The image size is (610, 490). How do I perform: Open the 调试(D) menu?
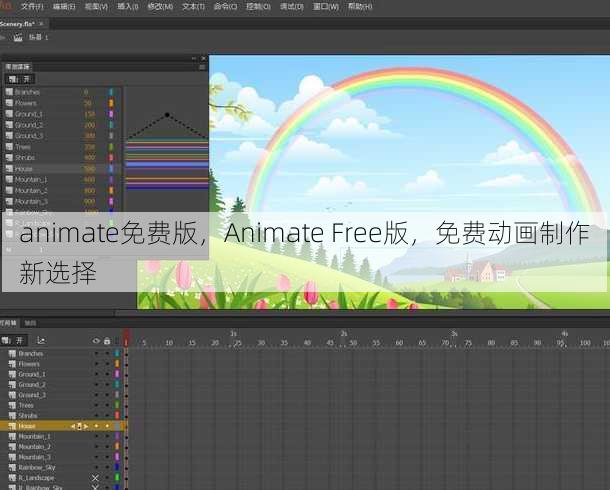[291, 6]
